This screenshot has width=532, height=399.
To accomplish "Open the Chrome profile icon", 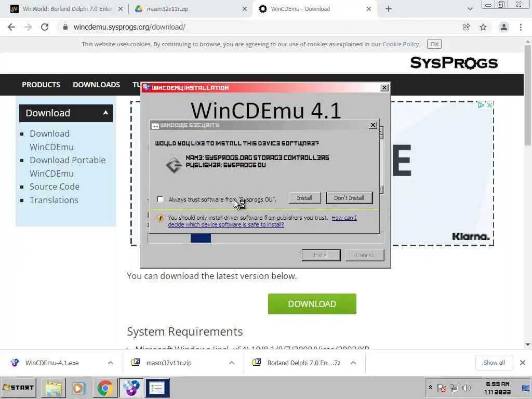I will [x=504, y=27].
